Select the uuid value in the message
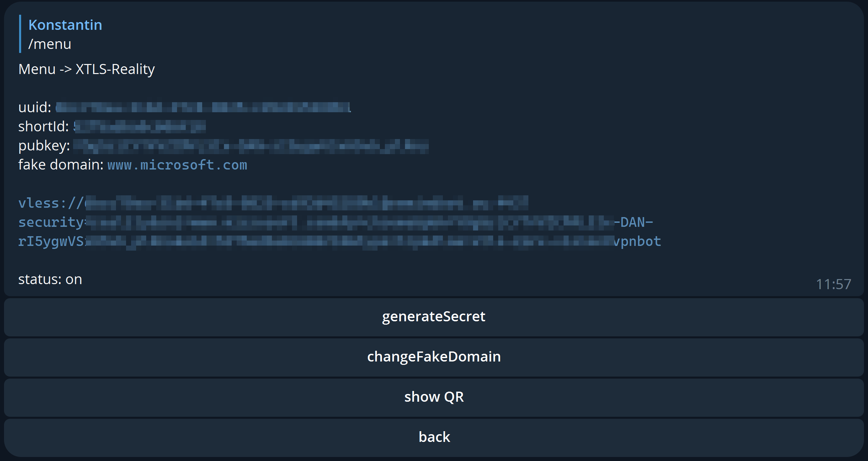The image size is (868, 461). click(x=202, y=107)
